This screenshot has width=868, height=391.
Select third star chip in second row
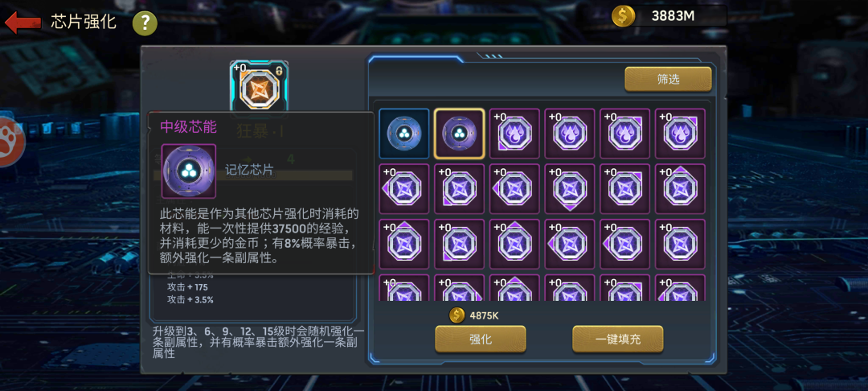(x=515, y=189)
